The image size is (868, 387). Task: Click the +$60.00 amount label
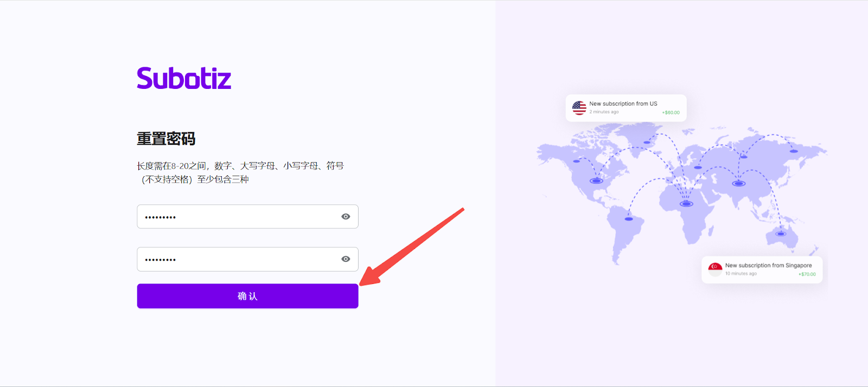point(671,113)
